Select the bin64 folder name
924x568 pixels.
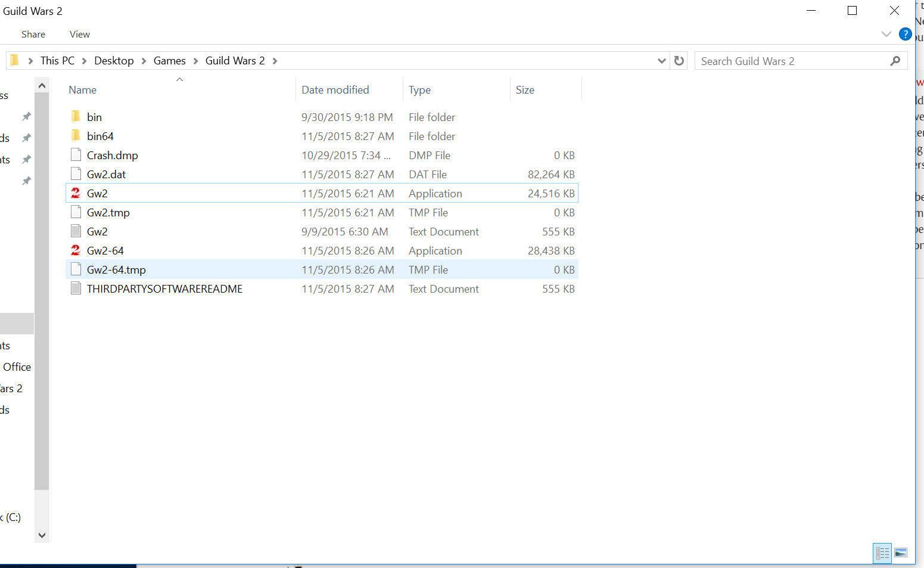click(100, 136)
